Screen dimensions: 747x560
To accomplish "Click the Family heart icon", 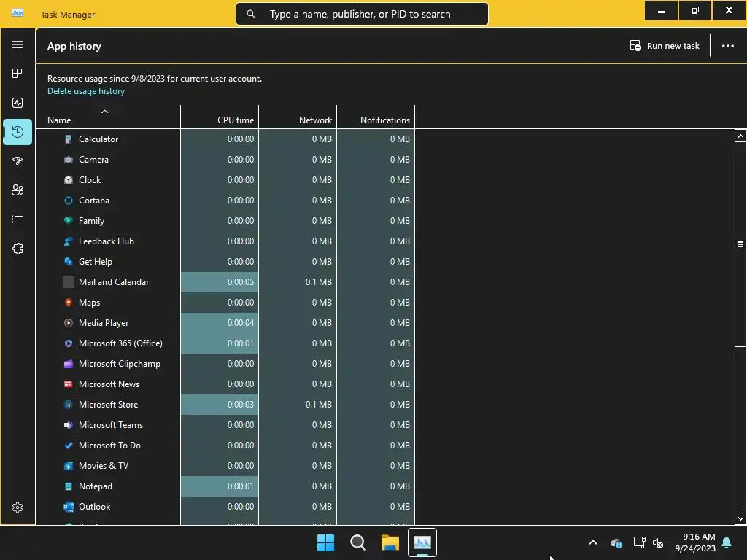I will click(68, 221).
